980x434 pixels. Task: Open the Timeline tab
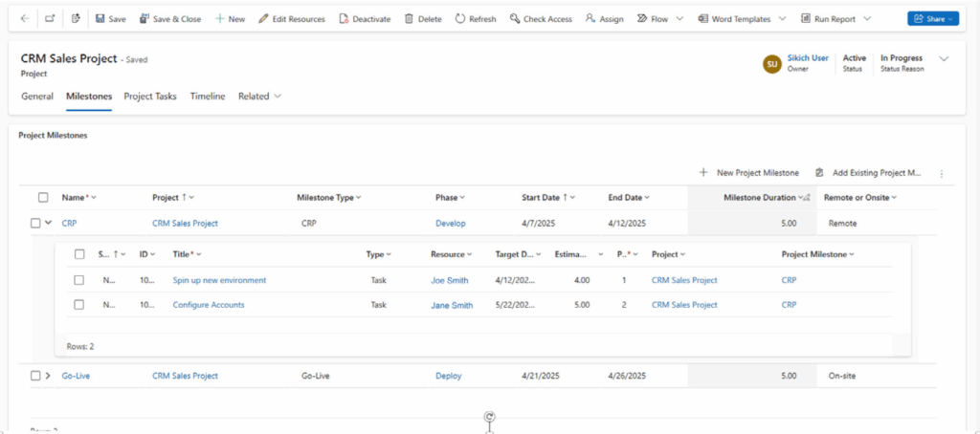pyautogui.click(x=208, y=96)
